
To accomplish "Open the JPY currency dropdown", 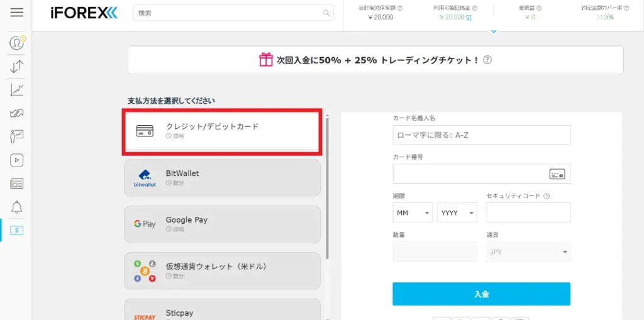I will 528,251.
